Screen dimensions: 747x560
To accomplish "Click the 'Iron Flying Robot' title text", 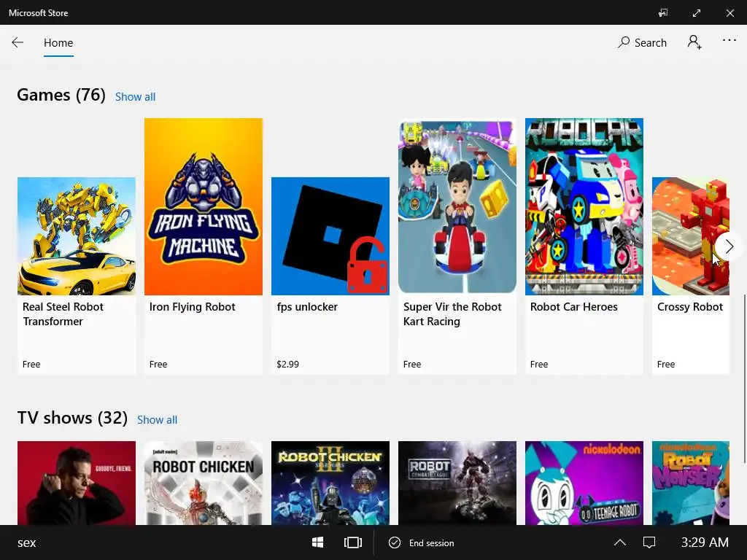I will coord(193,307).
